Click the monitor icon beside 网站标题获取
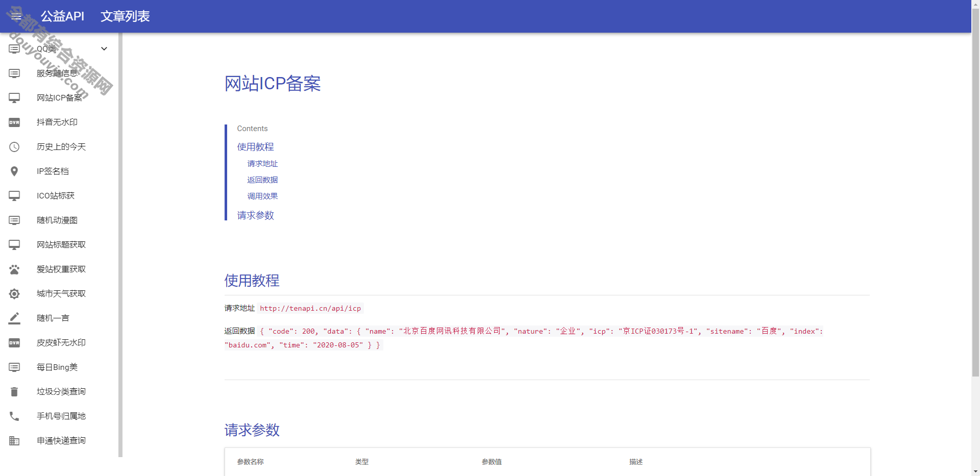The image size is (980, 476). (14, 245)
